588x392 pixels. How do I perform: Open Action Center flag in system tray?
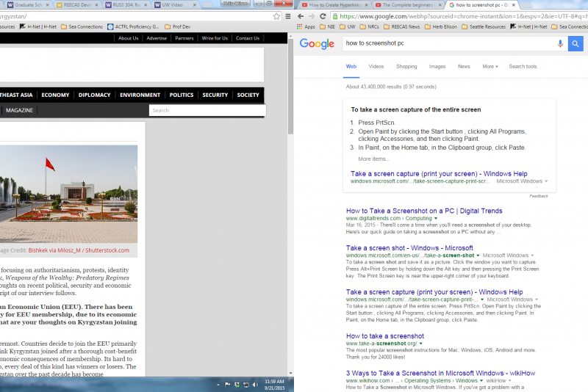tap(227, 385)
